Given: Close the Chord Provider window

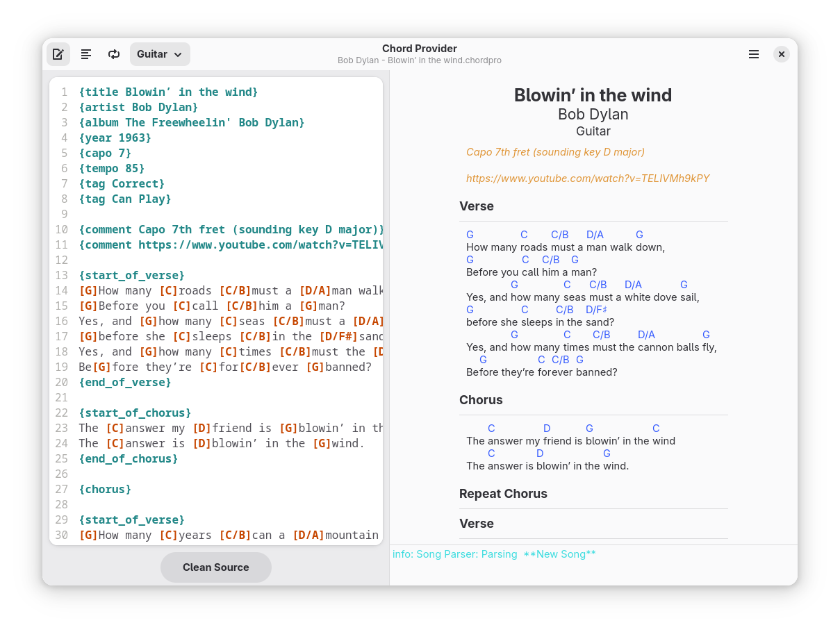Looking at the screenshot, I should (x=782, y=54).
